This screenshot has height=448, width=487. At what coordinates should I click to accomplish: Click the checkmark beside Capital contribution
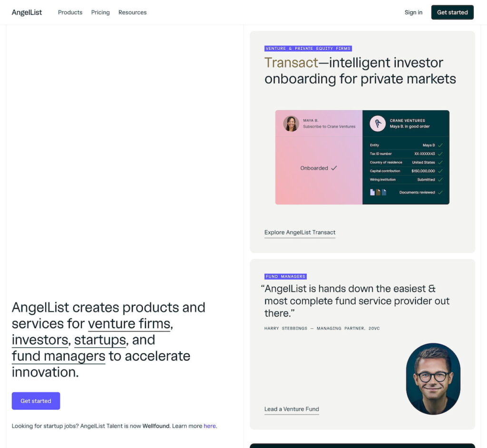(440, 171)
